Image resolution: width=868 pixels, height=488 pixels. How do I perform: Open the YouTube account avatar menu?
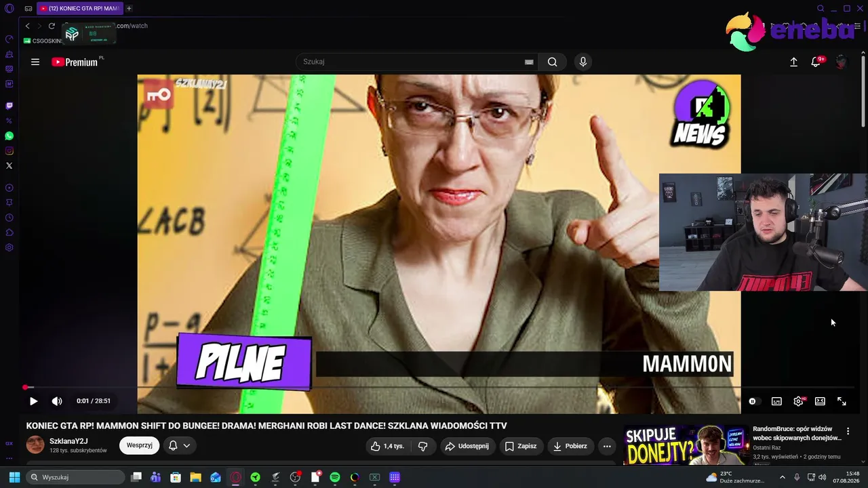click(842, 62)
